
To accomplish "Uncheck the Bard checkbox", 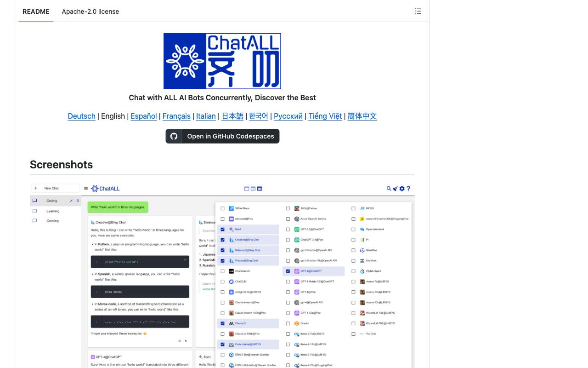I will tap(223, 230).
